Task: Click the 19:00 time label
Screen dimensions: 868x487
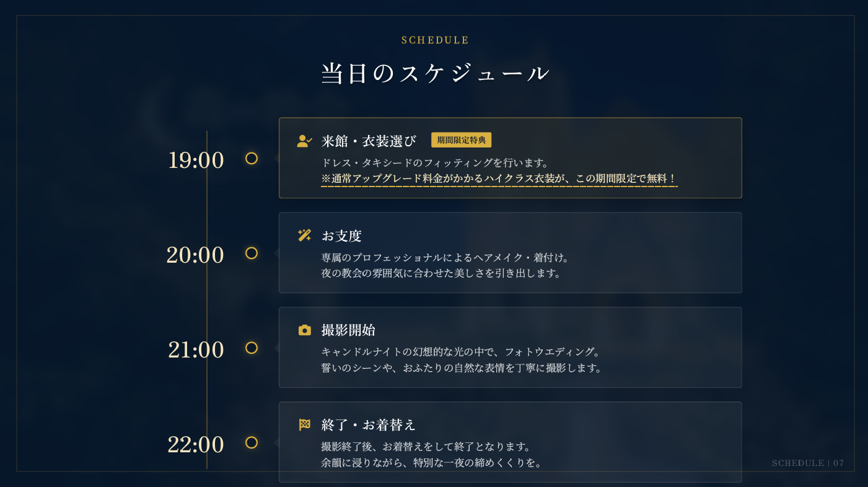Action: click(x=196, y=160)
